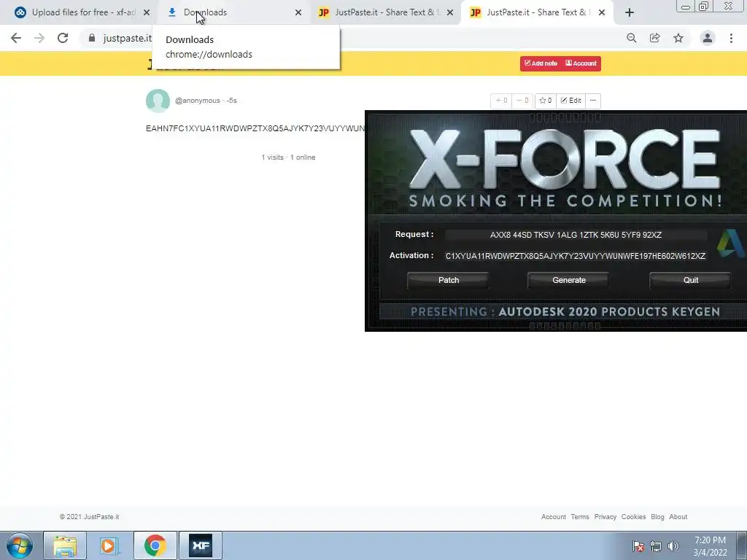This screenshot has height=560, width=747.
Task: Click the Generate button in X-Force
Action: [569, 280]
